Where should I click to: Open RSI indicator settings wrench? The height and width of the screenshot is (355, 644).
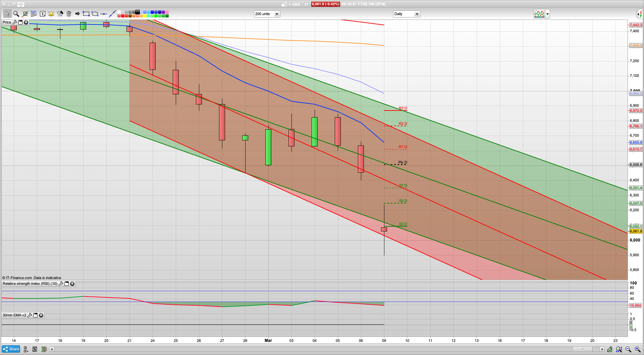coord(61,284)
